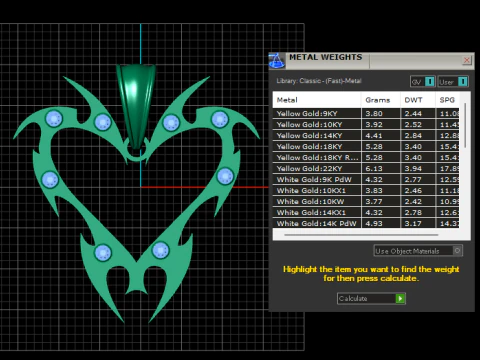Click the 4.41 grams value for 14KY
480x360 pixels.
(374, 135)
